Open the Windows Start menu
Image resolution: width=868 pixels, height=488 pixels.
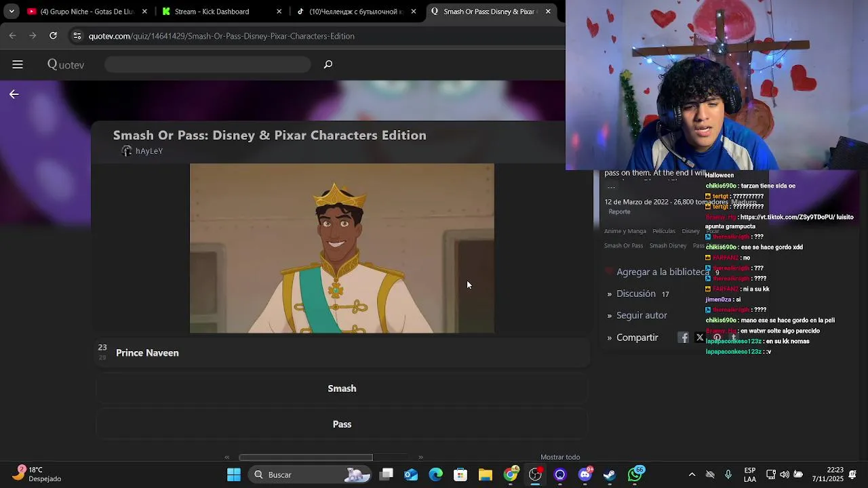click(x=234, y=474)
